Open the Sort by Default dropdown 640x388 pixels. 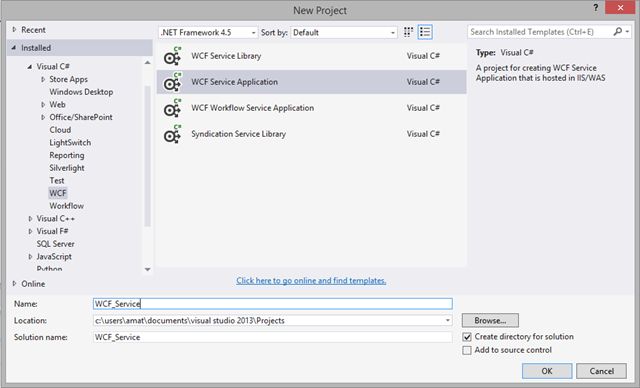(344, 33)
